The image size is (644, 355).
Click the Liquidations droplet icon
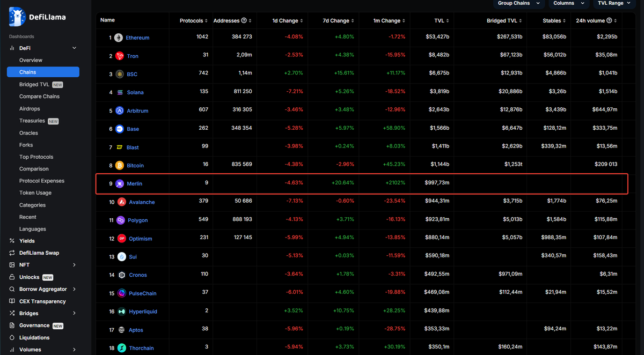click(12, 337)
